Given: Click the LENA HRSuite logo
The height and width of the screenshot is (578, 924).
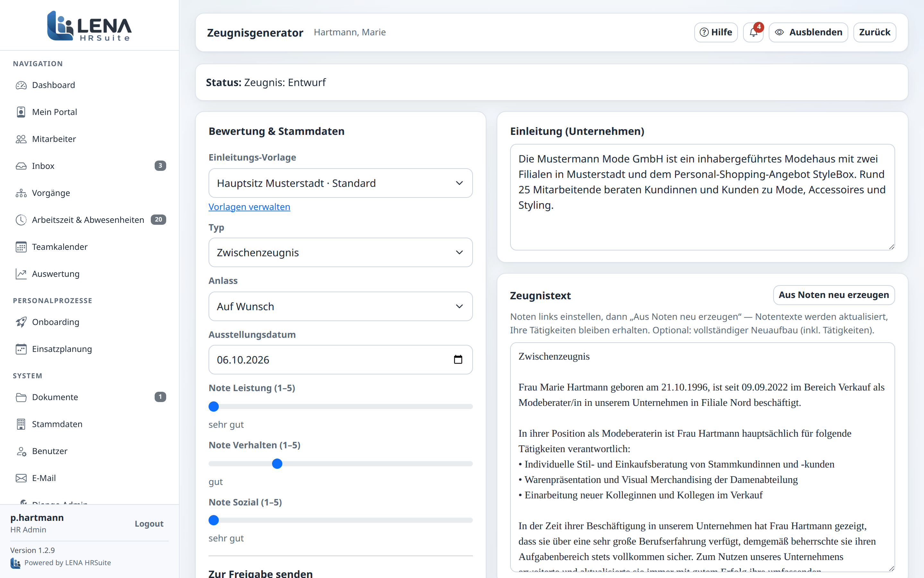Looking at the screenshot, I should 89,26.
